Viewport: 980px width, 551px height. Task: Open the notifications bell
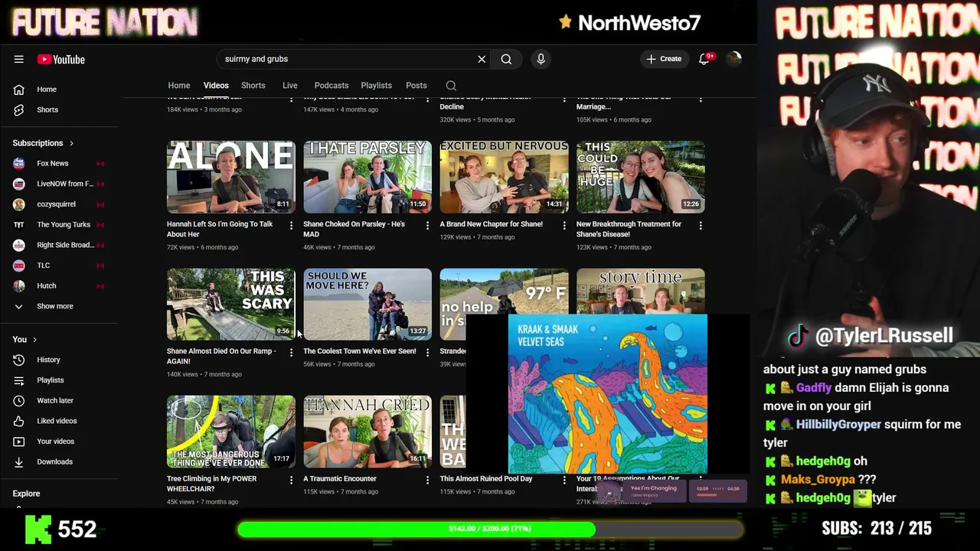[704, 59]
